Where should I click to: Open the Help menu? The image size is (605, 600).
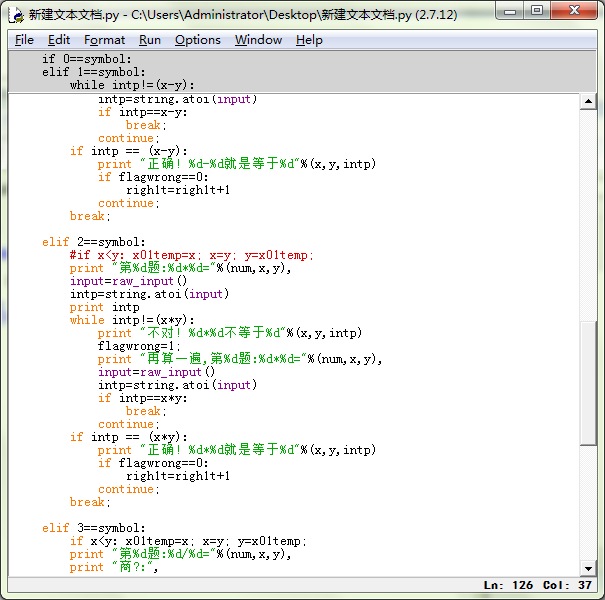309,40
